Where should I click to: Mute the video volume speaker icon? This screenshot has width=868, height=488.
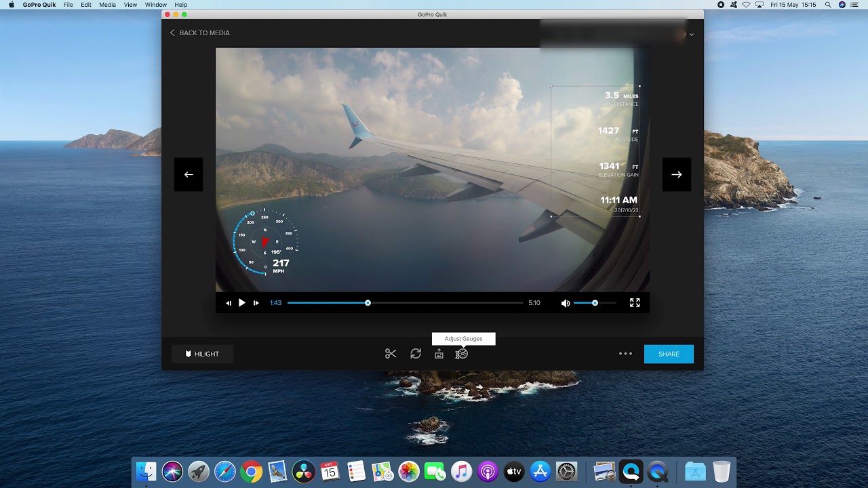566,303
